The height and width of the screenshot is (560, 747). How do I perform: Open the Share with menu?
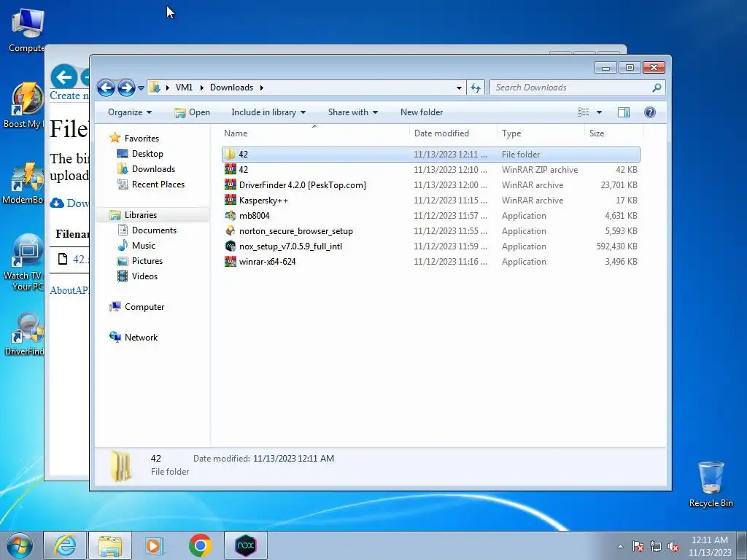pos(352,112)
